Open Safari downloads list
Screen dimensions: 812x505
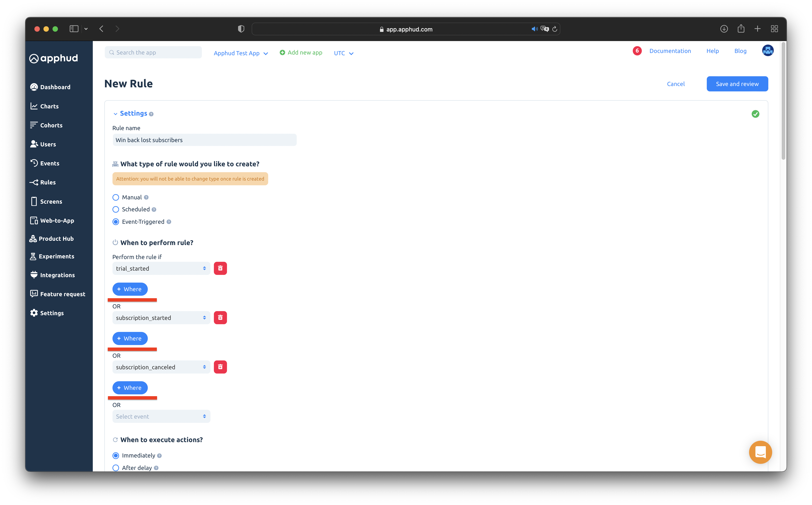click(x=724, y=29)
